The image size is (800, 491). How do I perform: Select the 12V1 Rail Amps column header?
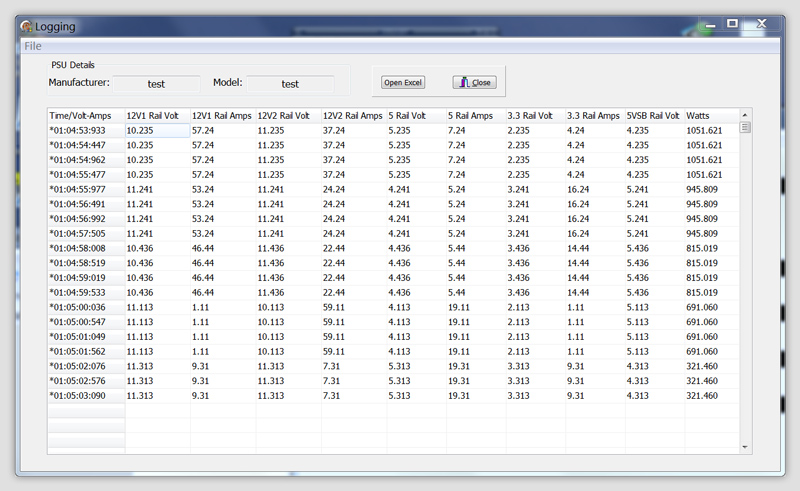coord(223,116)
